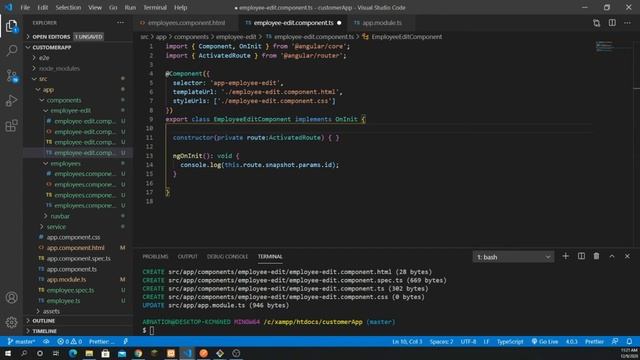
Task: Open errors and warnings count in status bar
Action: coord(69,342)
